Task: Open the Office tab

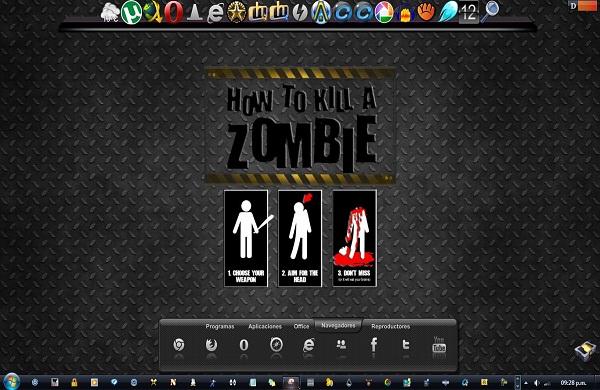Action: tap(301, 326)
